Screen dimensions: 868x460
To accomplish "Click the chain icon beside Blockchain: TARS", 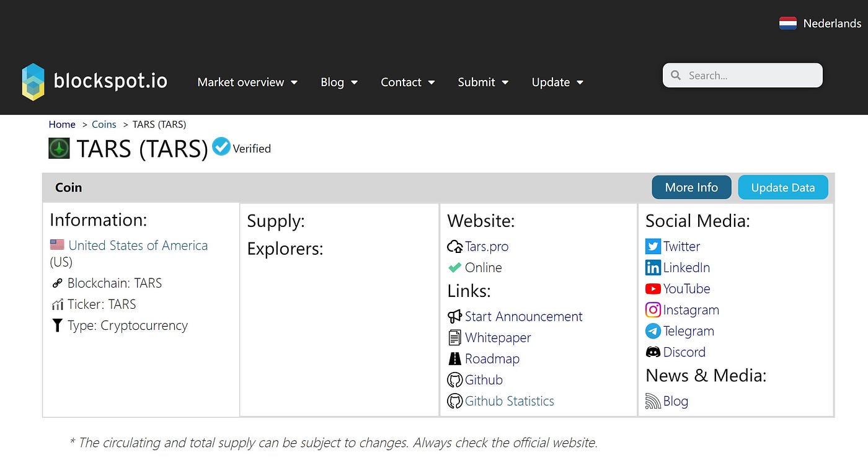I will click(x=57, y=283).
